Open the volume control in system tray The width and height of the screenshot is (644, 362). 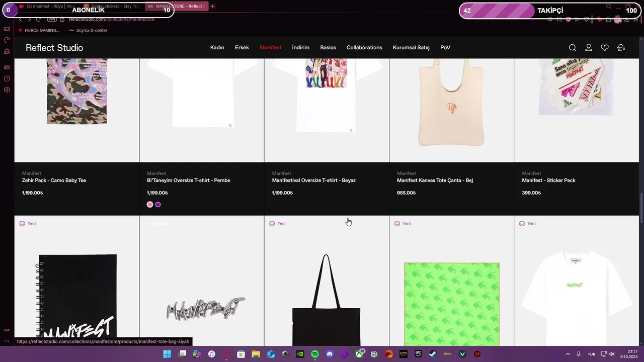612,354
